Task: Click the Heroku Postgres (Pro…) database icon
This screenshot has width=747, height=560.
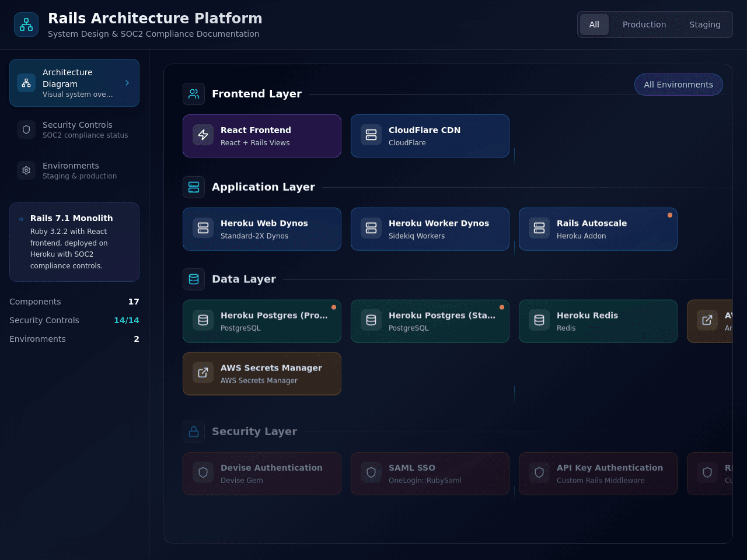Action: click(203, 320)
